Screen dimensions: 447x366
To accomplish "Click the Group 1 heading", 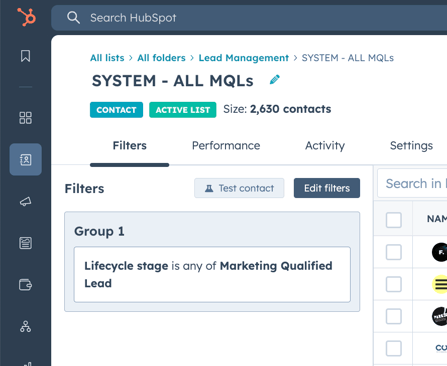I will 99,231.
